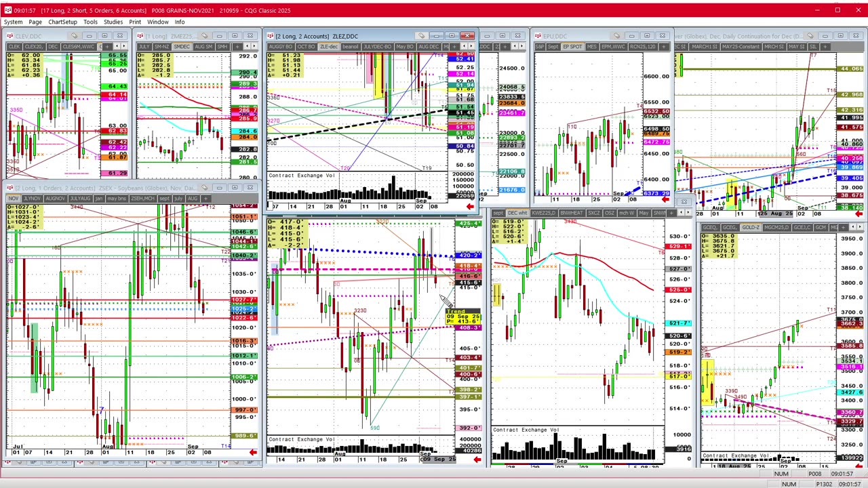This screenshot has height=488, width=868.
Task: Select the BNWHEAT tab
Action: [x=572, y=213]
